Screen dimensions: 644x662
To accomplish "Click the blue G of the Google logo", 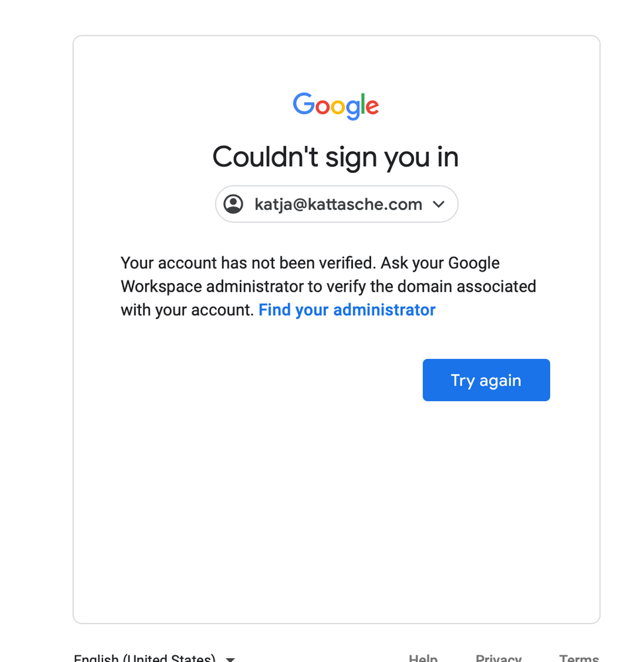I will 303,104.
